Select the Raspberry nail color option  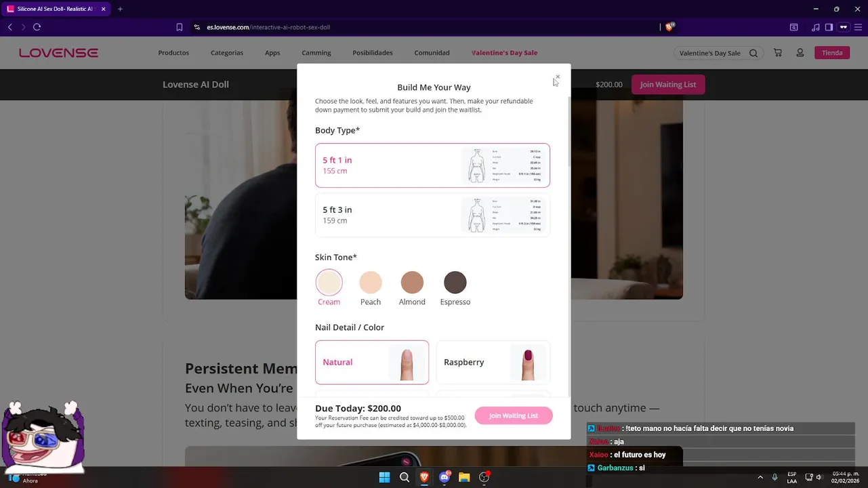click(x=493, y=362)
